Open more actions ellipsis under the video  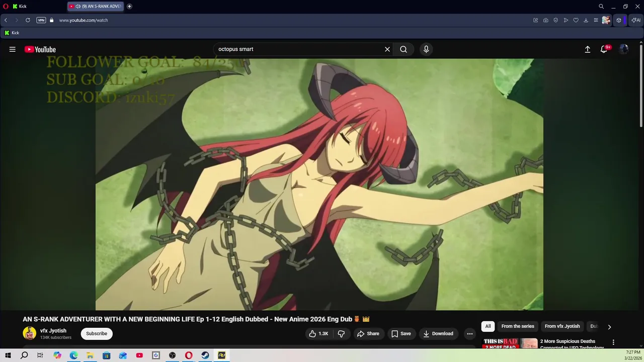pos(470,334)
